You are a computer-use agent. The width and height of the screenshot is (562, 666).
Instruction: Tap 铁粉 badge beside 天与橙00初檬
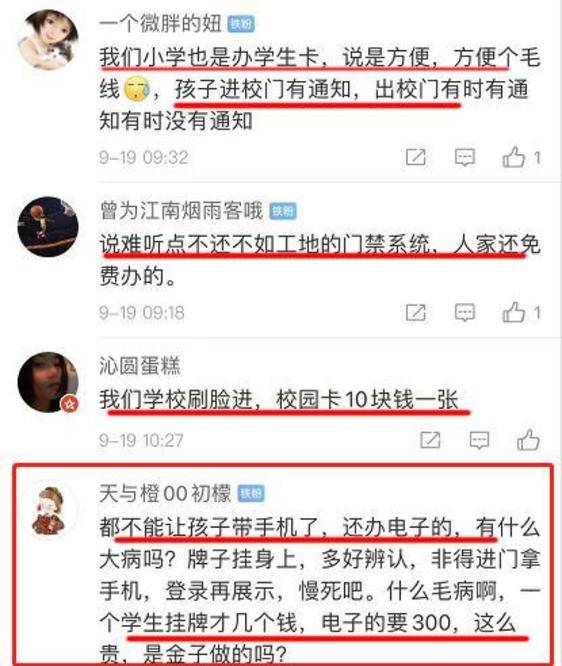tap(251, 494)
